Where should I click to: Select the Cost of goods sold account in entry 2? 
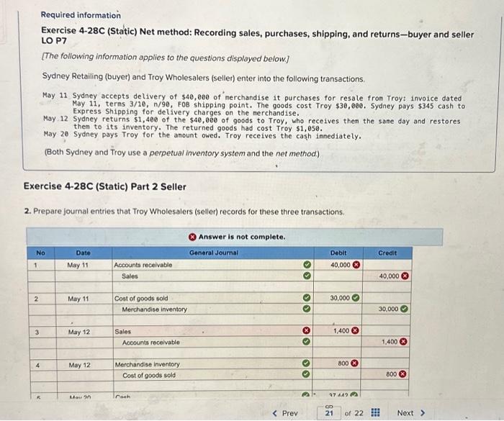[x=141, y=298]
